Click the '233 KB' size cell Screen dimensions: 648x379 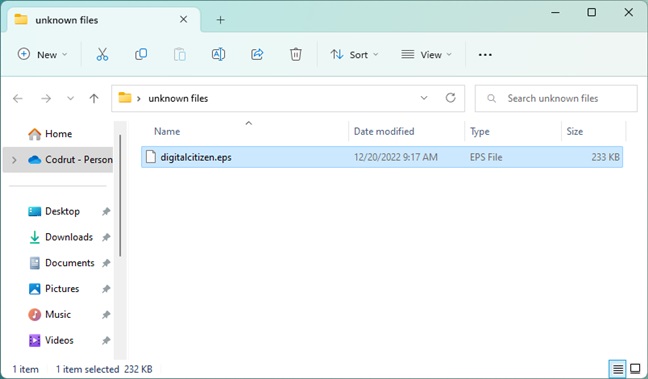[x=605, y=157]
